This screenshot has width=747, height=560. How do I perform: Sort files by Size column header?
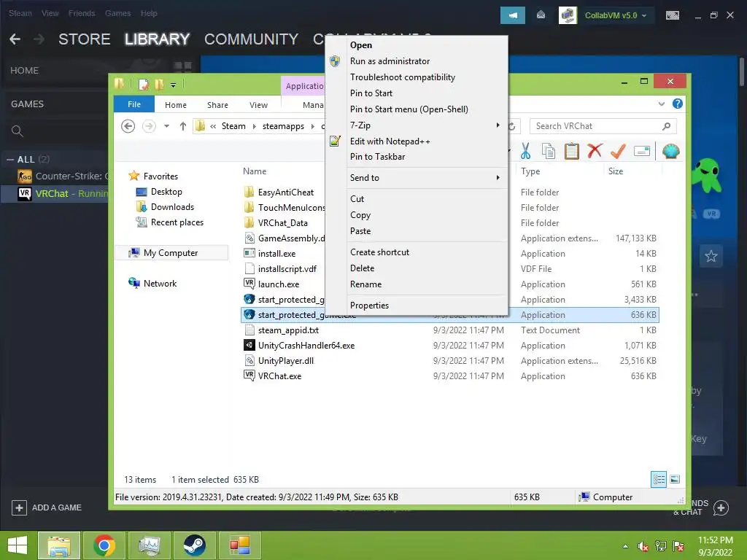615,171
